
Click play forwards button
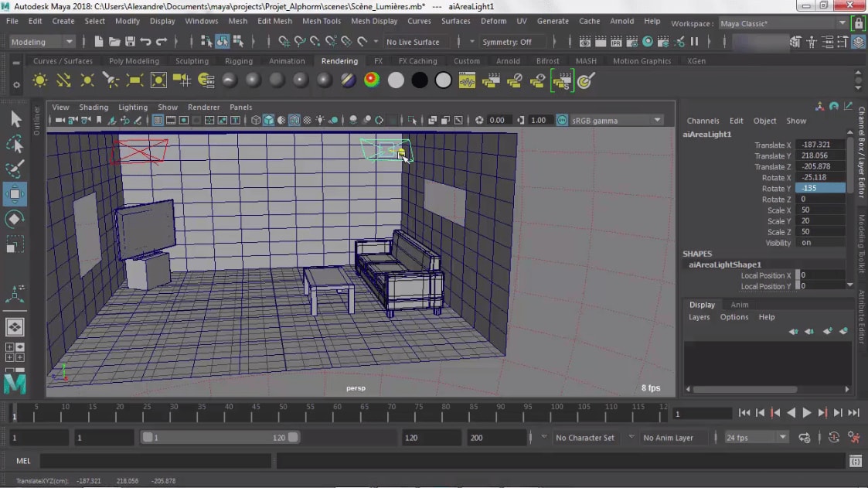pos(807,413)
